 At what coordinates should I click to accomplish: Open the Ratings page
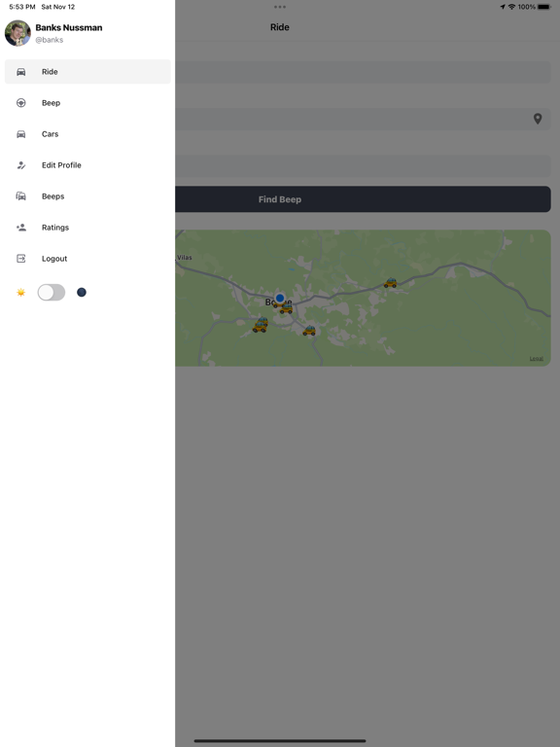[x=87, y=228]
